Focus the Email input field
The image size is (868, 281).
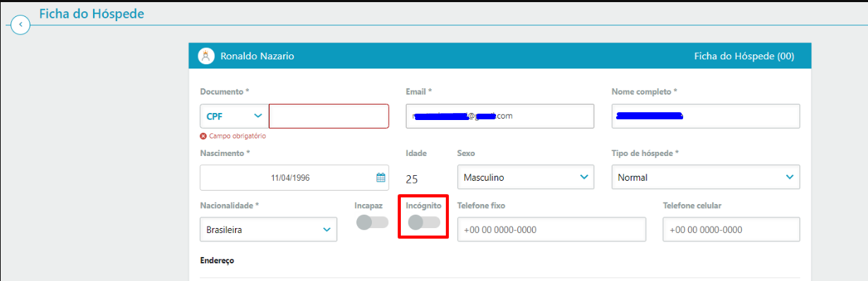tap(500, 116)
